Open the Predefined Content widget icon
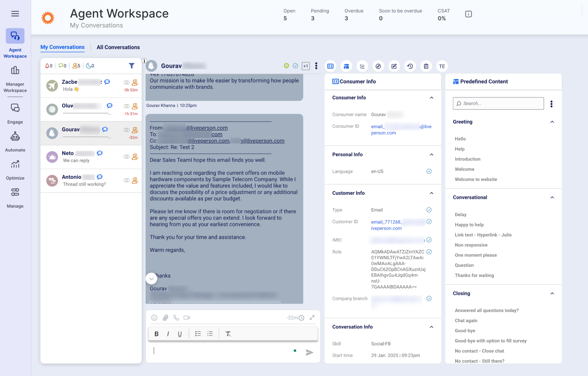Image resolution: width=588 pixels, height=376 pixels. pos(346,66)
